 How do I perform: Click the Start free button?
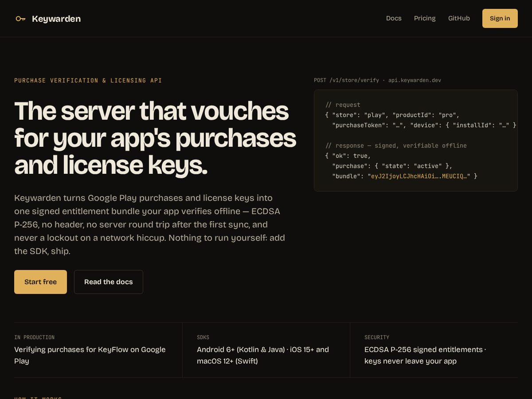pyautogui.click(x=40, y=282)
